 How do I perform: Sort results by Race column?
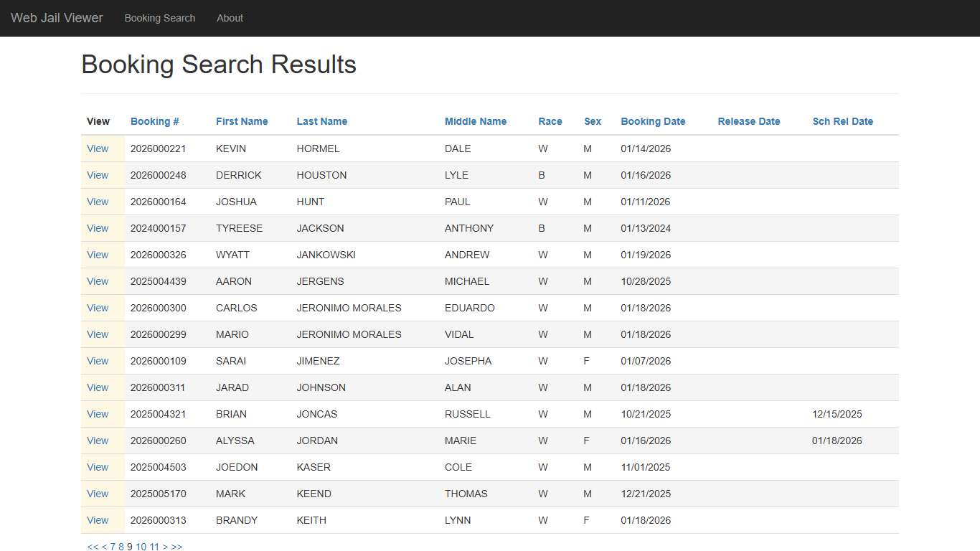550,121
